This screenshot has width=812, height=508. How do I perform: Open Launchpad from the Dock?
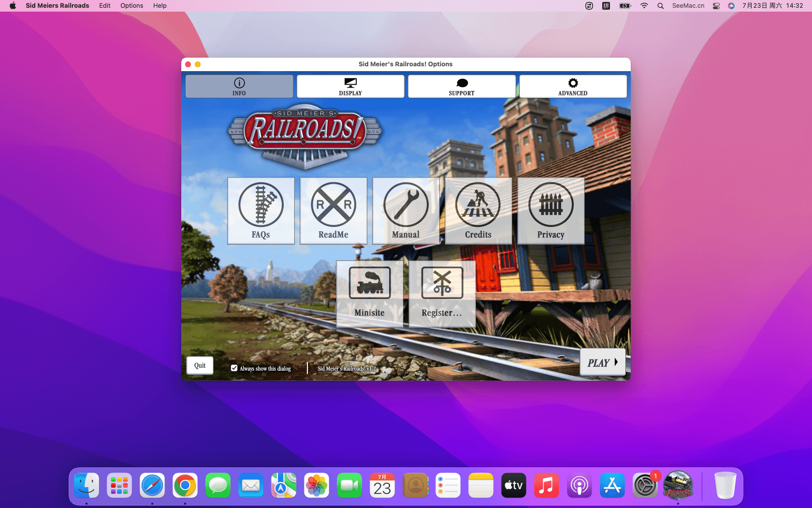pyautogui.click(x=119, y=485)
